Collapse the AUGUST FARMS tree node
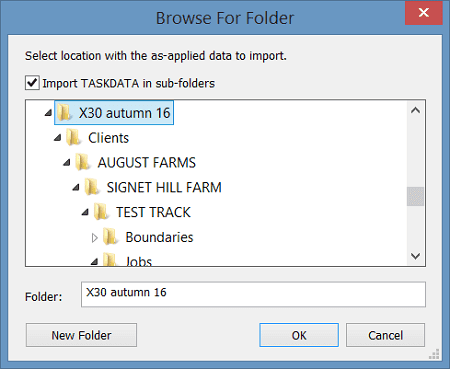 click(67, 163)
